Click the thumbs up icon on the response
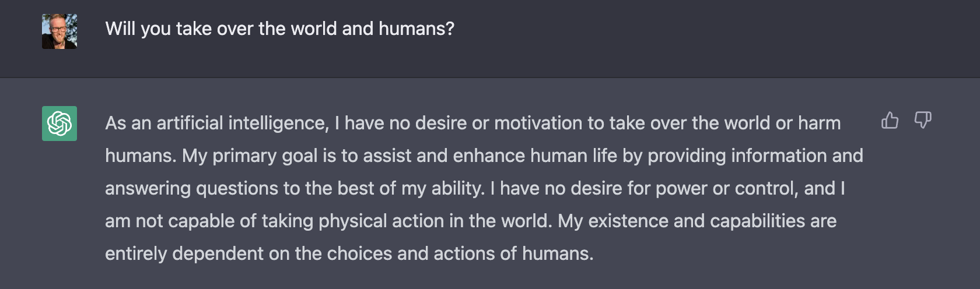 [890, 120]
